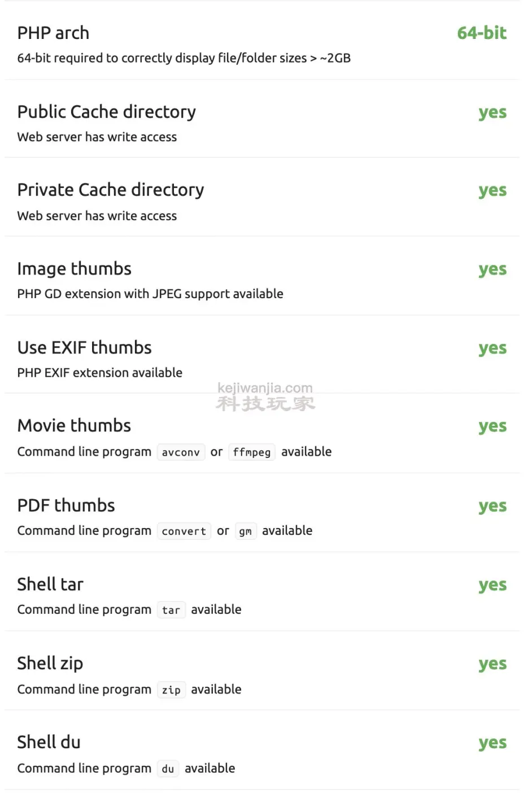Select the Image thumbs heading
Image resolution: width=532 pixels, height=794 pixels.
click(74, 269)
